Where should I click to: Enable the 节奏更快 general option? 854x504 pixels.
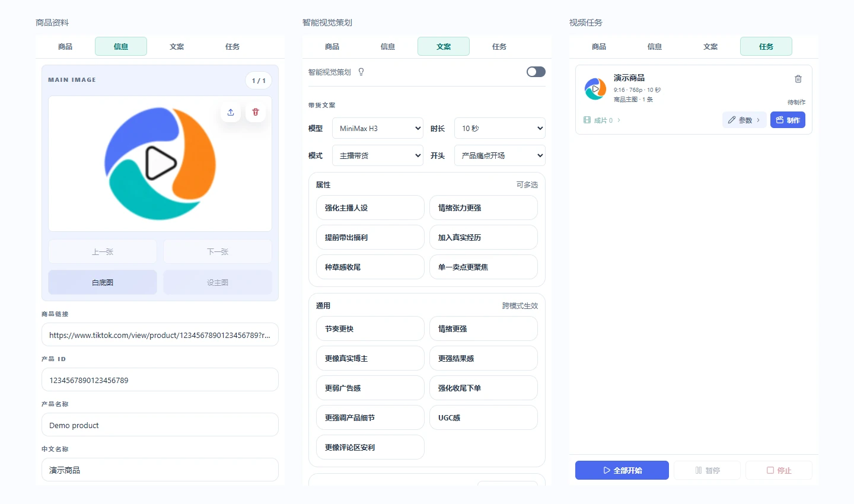tap(370, 328)
